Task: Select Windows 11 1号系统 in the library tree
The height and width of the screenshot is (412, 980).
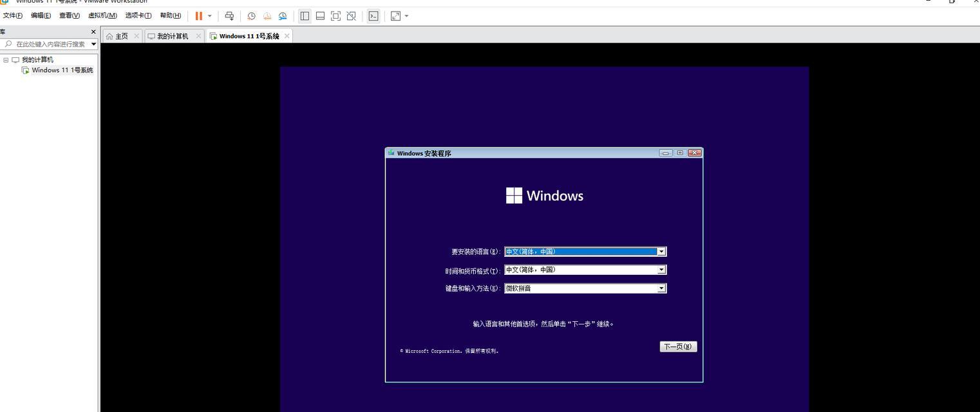Action: pyautogui.click(x=62, y=70)
